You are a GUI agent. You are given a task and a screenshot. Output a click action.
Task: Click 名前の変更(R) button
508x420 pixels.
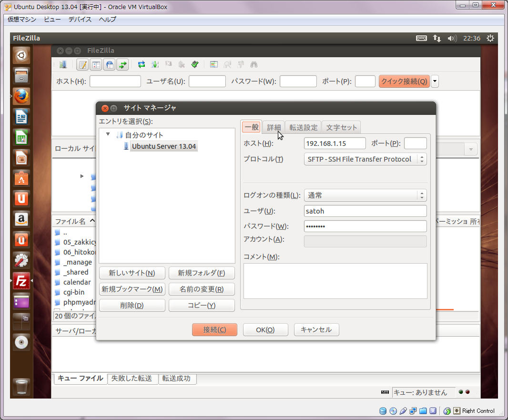[202, 289]
